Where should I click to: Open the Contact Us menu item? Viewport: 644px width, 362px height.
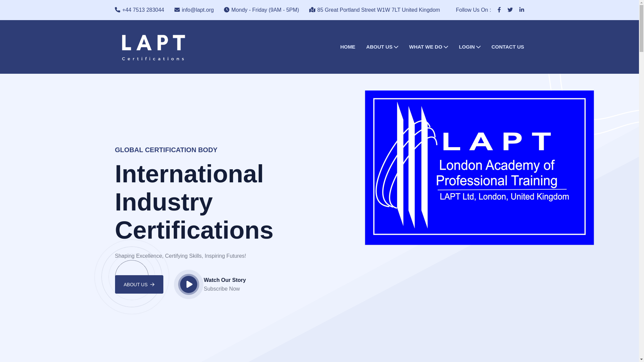tap(507, 47)
